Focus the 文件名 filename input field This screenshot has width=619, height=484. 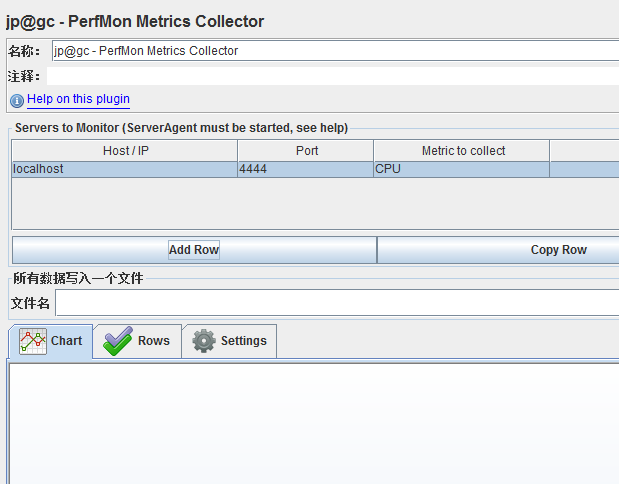[337, 303]
